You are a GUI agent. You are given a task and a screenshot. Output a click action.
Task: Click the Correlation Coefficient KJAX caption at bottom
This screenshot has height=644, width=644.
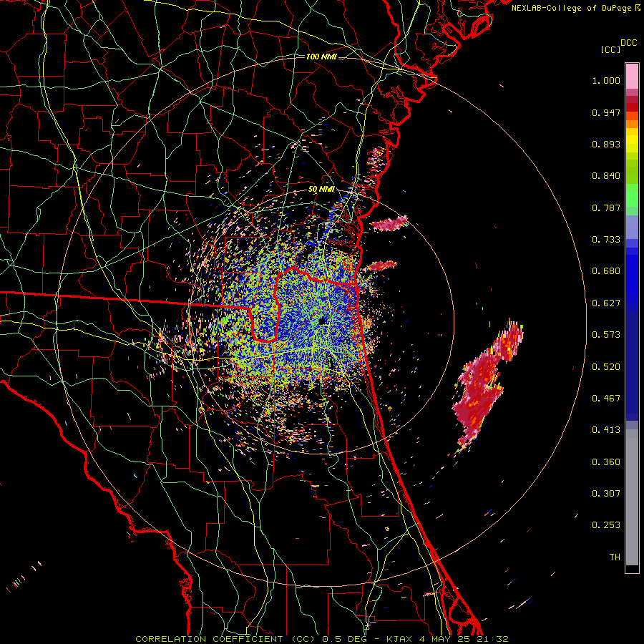[322, 639]
